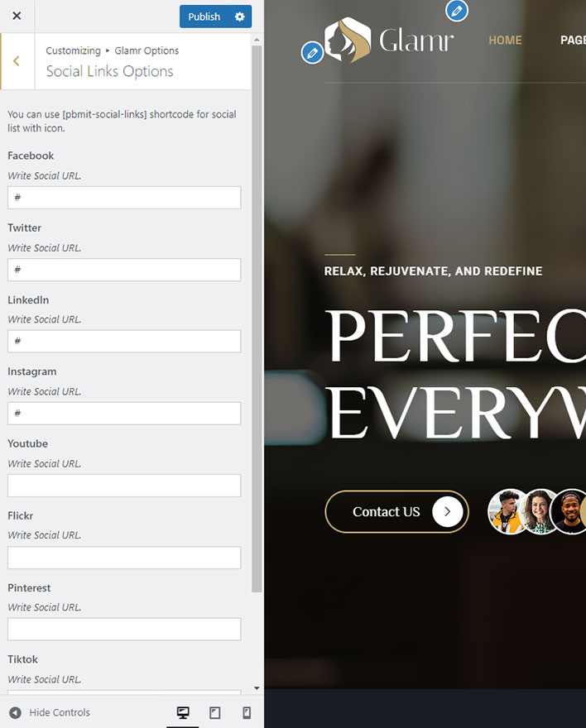Switch to mobile preview icon

247,712
